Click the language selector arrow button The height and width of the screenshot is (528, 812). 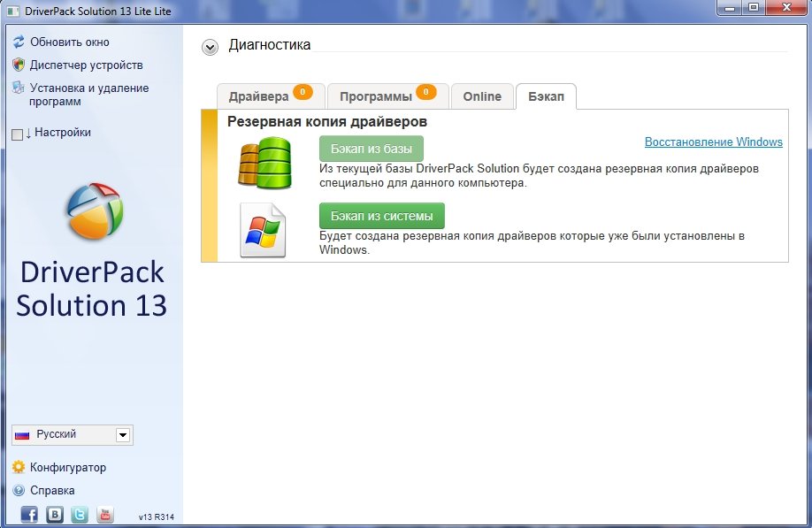click(123, 435)
